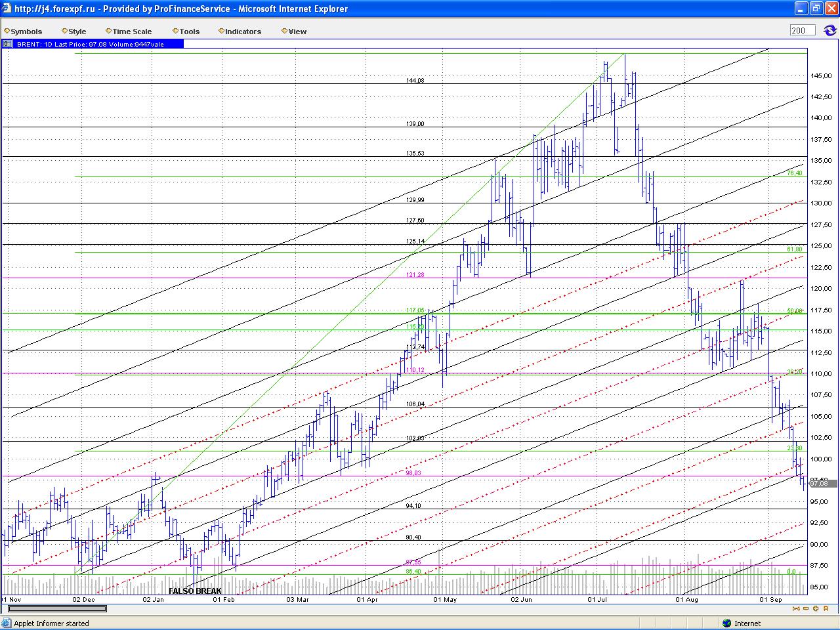
Task: Open the Style dropdown menu
Action: click(x=74, y=31)
